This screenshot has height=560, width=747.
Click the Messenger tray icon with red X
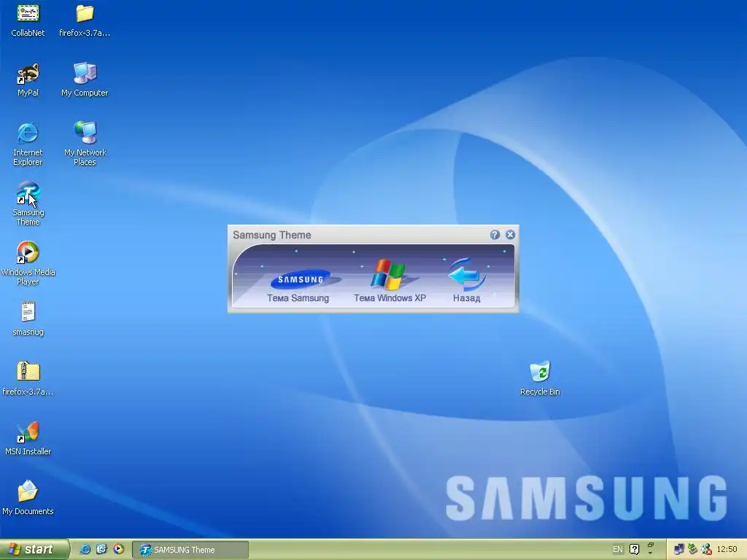[706, 550]
